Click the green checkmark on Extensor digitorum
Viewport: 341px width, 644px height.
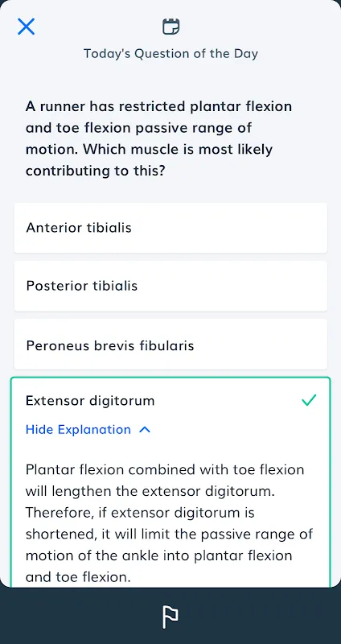pyautogui.click(x=309, y=400)
